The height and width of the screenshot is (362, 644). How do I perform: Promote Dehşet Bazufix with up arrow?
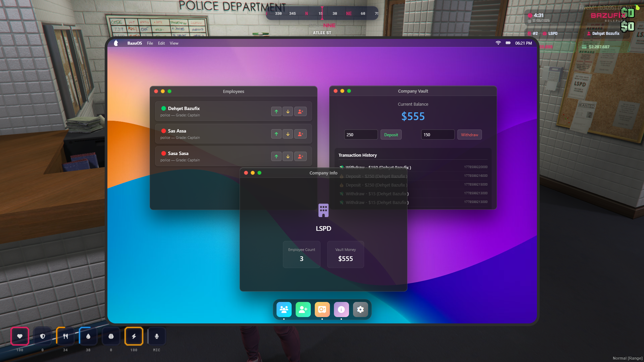(276, 111)
